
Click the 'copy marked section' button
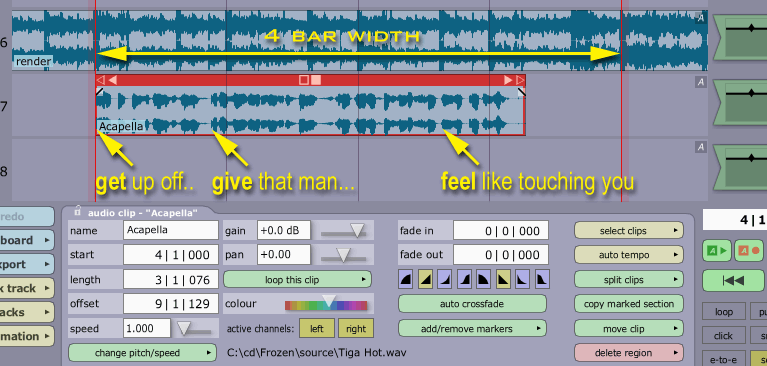[629, 304]
